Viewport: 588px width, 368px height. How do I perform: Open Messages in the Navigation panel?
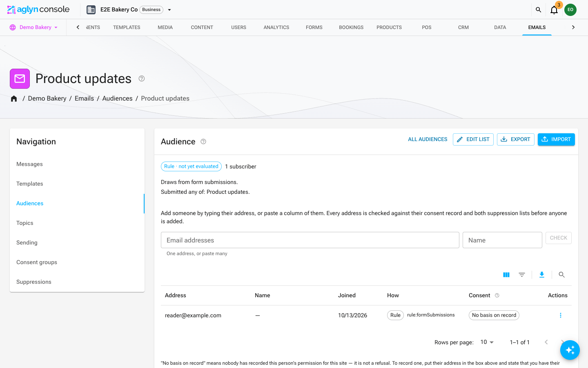point(77,164)
